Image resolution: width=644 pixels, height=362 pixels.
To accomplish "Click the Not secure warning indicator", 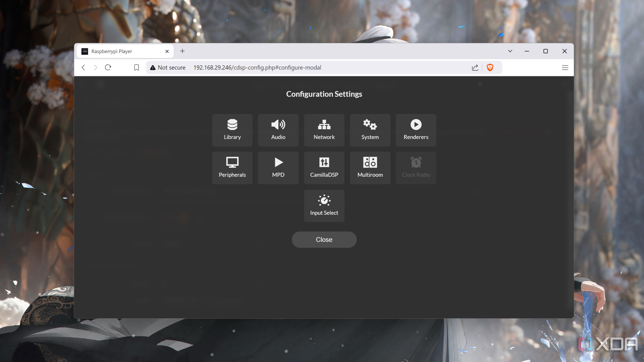I will coord(168,67).
